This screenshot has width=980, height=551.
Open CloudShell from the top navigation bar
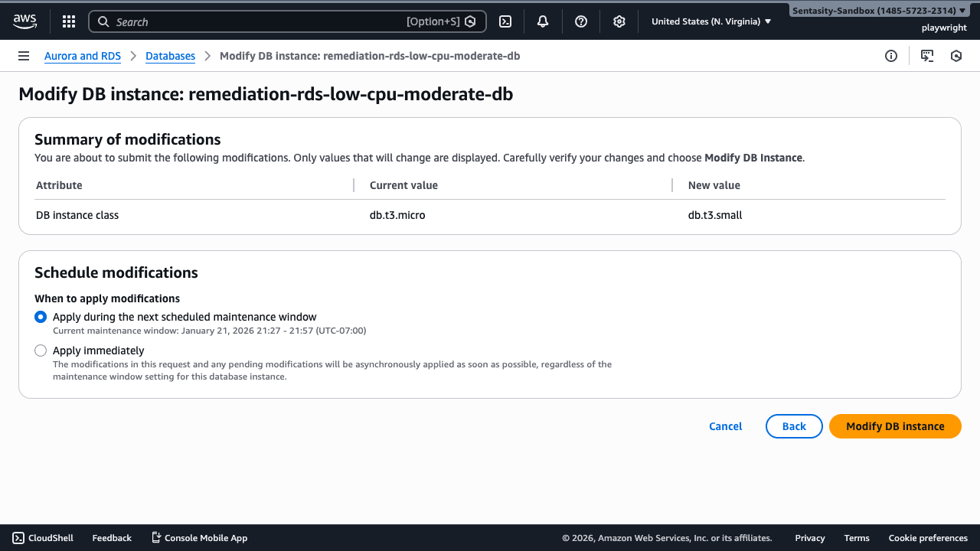[505, 21]
